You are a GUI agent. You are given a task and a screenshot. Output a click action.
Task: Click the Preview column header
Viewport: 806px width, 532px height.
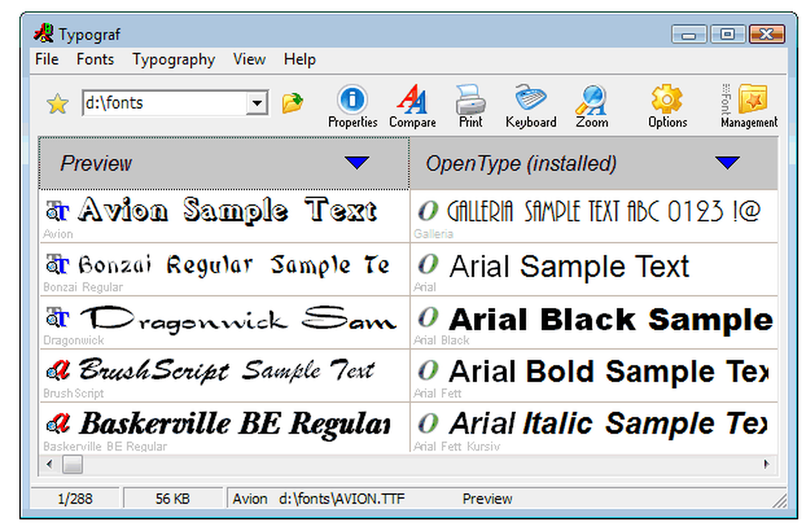224,164
